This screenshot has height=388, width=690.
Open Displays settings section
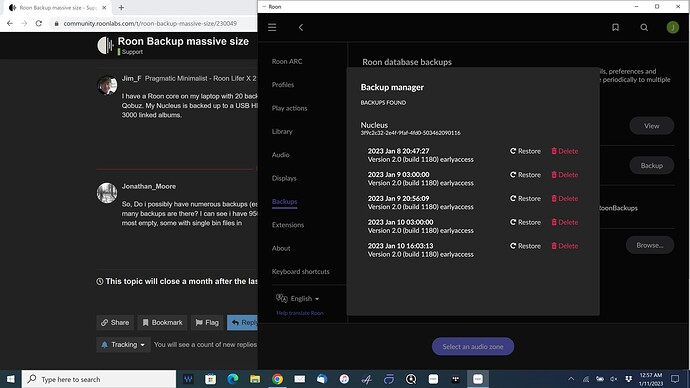pos(284,178)
